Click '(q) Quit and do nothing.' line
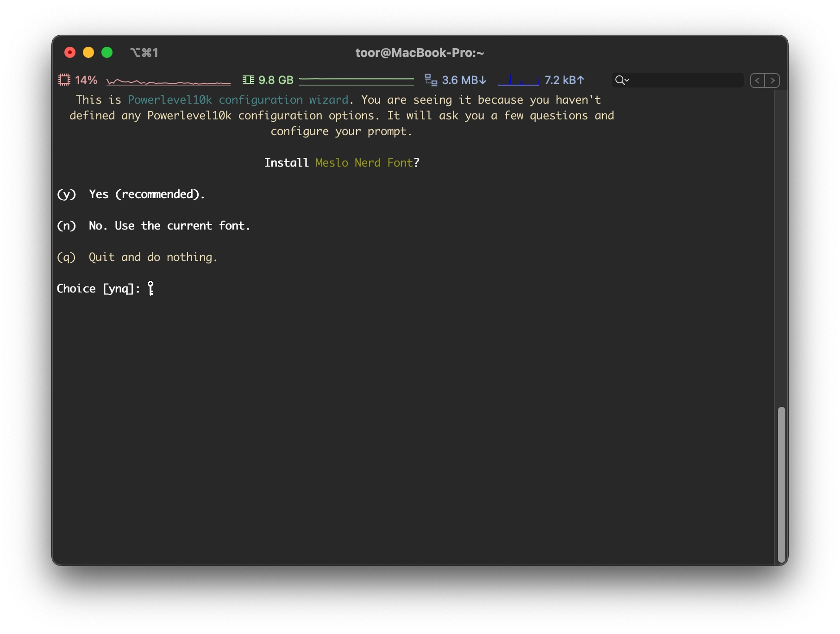Screen dimensions: 840x634 [x=137, y=257]
